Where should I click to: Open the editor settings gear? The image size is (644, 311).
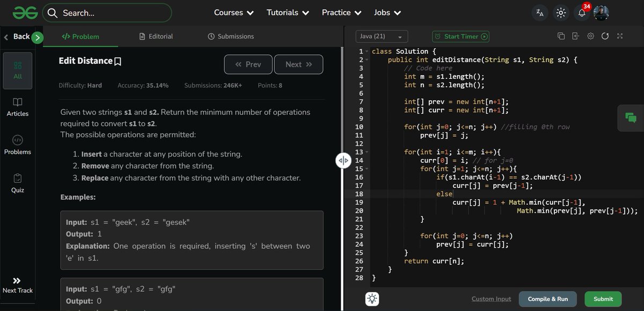590,35
